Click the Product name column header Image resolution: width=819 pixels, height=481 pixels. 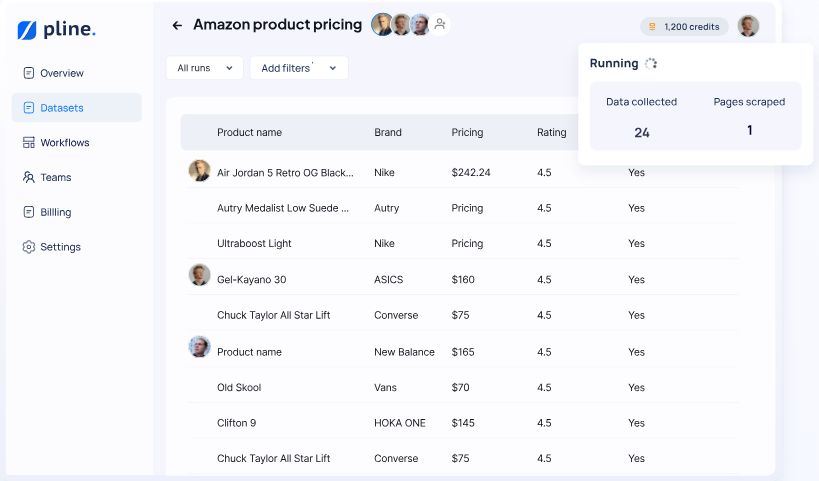249,132
